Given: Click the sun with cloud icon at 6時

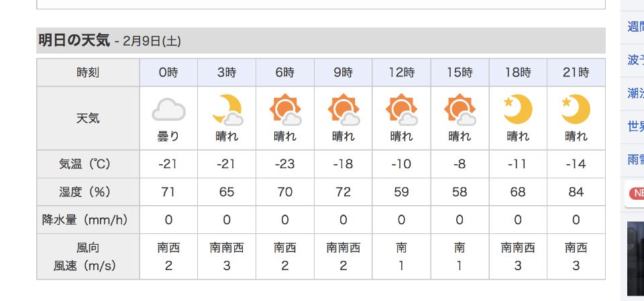Looking at the screenshot, I should tap(286, 110).
